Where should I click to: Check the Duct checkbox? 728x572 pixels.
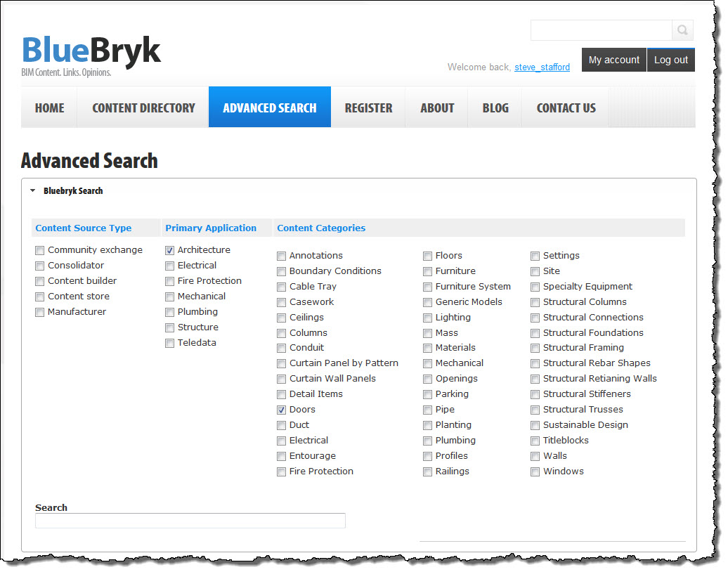pos(281,425)
